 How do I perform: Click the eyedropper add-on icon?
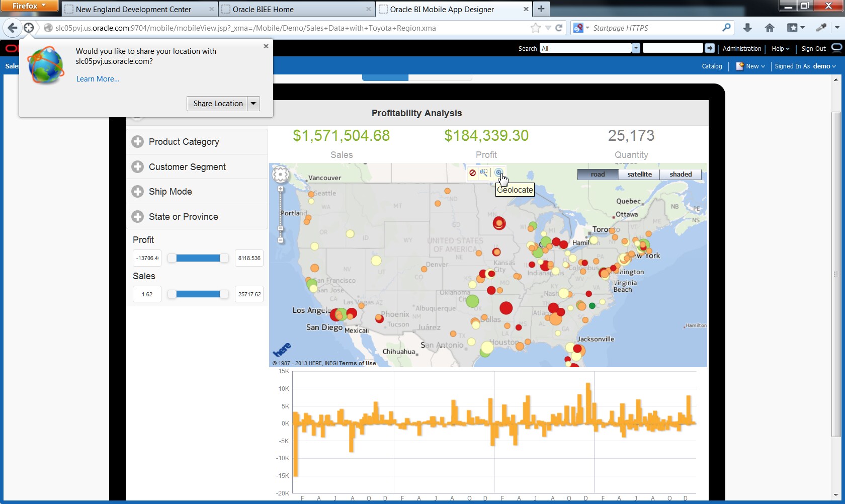click(x=821, y=28)
